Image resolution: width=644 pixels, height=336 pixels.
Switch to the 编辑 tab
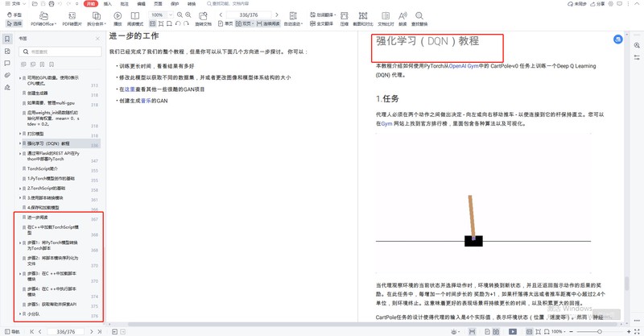[x=142, y=4]
